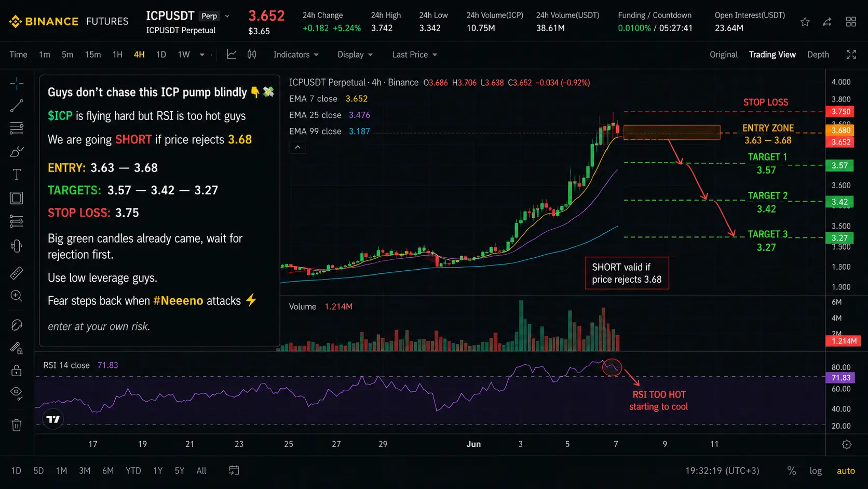Select the 4H interval
Viewport: 868px width, 489px height.
[x=139, y=55]
